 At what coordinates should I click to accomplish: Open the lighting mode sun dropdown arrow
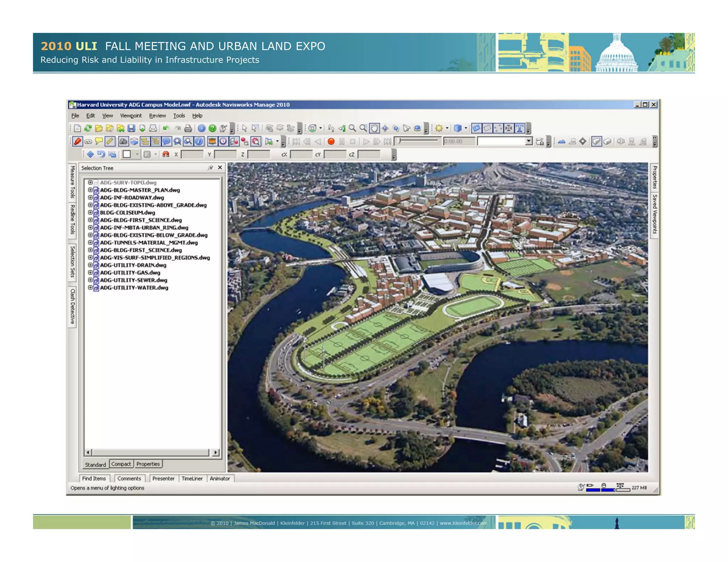point(447,128)
